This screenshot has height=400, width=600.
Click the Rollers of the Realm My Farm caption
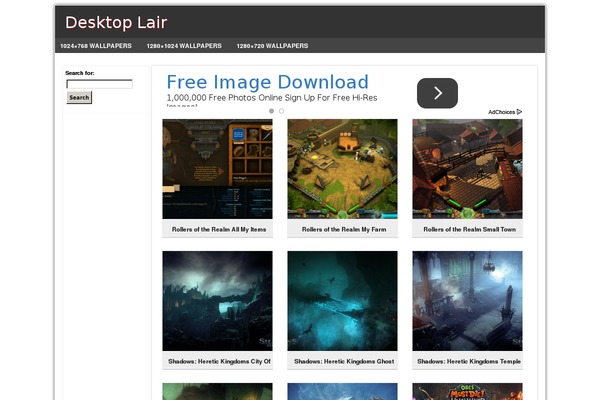pyautogui.click(x=344, y=230)
